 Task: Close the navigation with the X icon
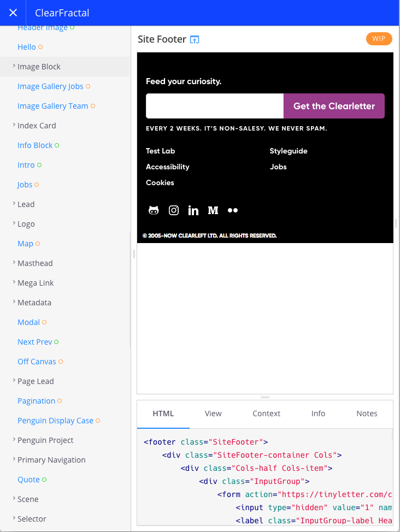13,13
